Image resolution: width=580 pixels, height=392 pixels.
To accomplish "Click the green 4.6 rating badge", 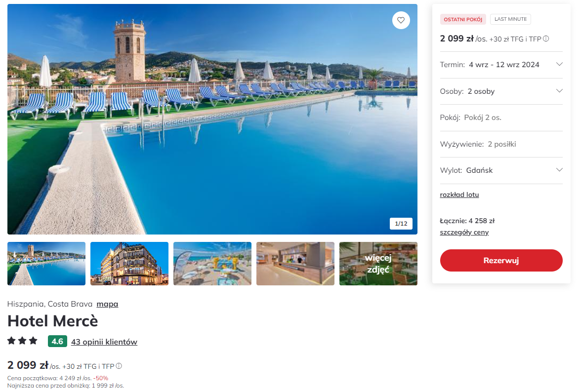I will pos(57,341).
